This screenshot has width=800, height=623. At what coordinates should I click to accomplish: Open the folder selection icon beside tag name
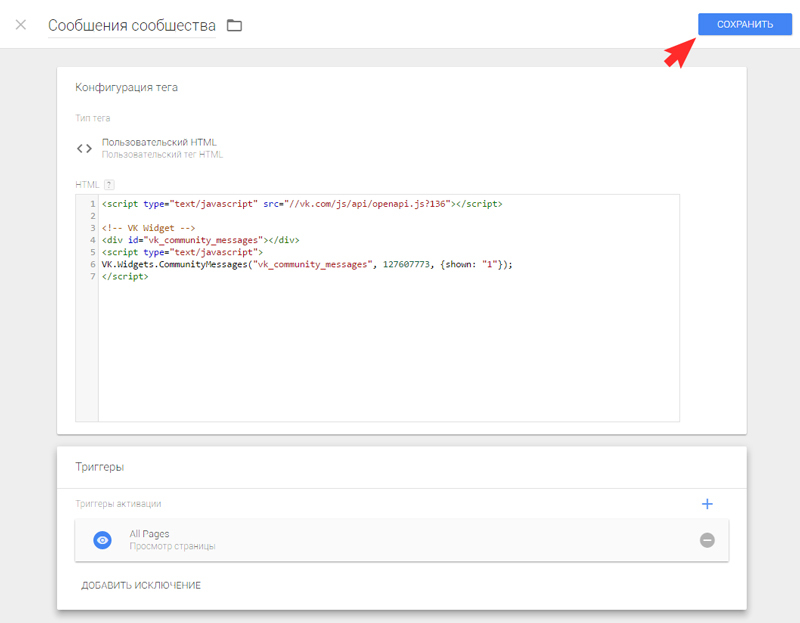pyautogui.click(x=234, y=25)
